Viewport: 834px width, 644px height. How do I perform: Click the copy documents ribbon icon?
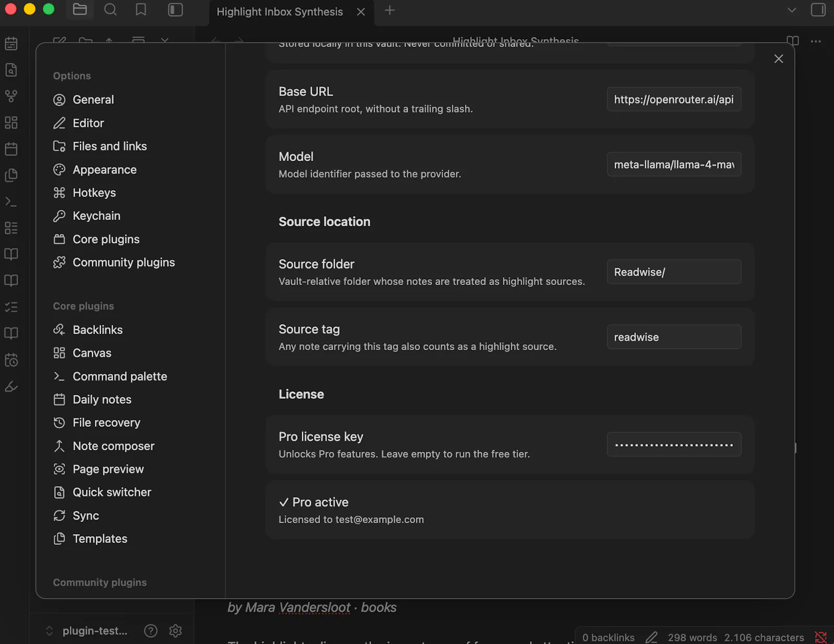11,175
